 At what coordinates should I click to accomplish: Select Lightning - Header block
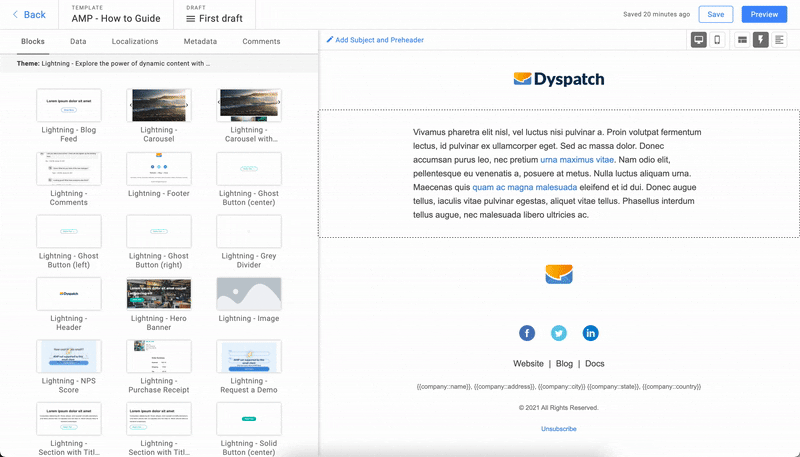click(x=69, y=304)
